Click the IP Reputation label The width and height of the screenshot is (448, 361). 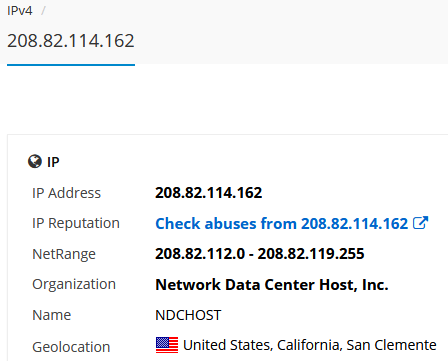[76, 223]
